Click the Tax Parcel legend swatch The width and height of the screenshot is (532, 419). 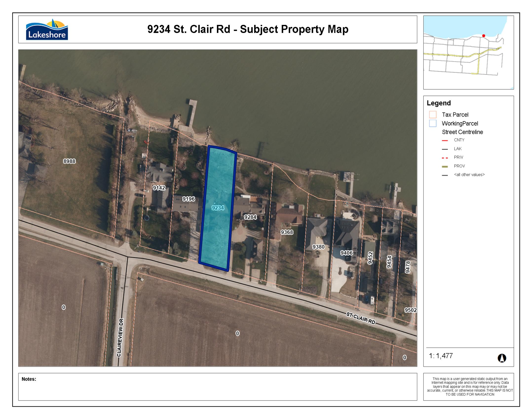[433, 115]
